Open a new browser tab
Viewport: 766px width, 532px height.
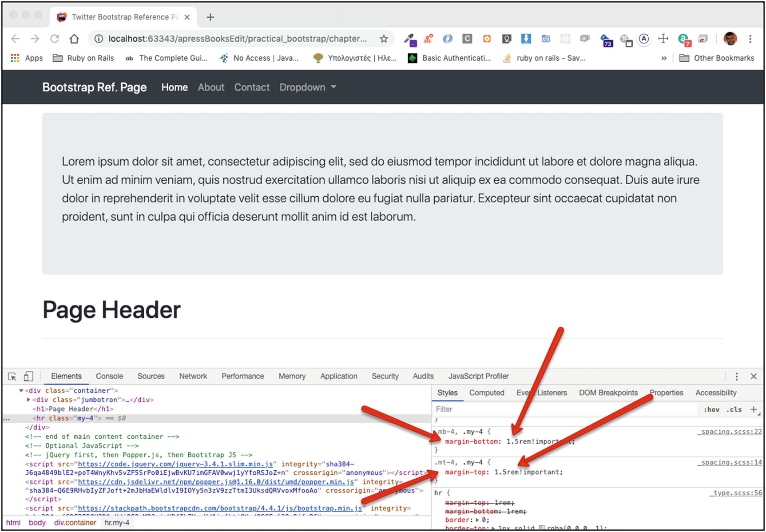[210, 17]
